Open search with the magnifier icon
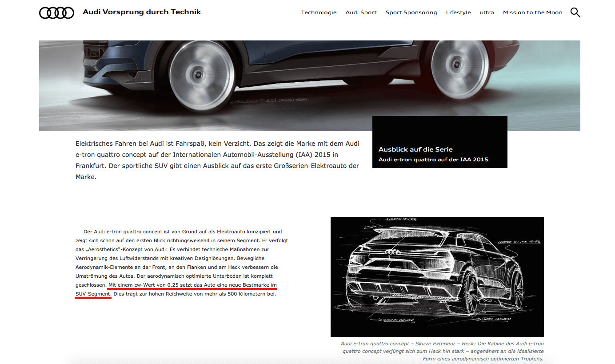 [575, 12]
